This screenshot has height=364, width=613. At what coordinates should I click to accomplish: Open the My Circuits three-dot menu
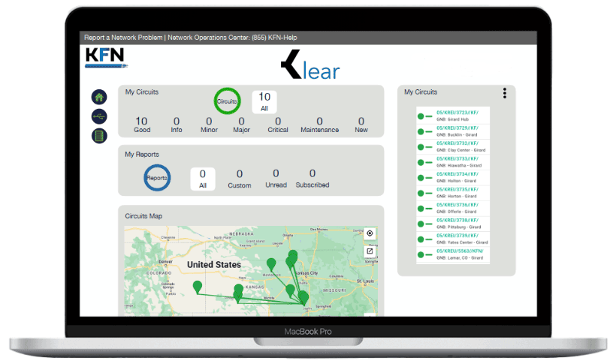tap(505, 93)
